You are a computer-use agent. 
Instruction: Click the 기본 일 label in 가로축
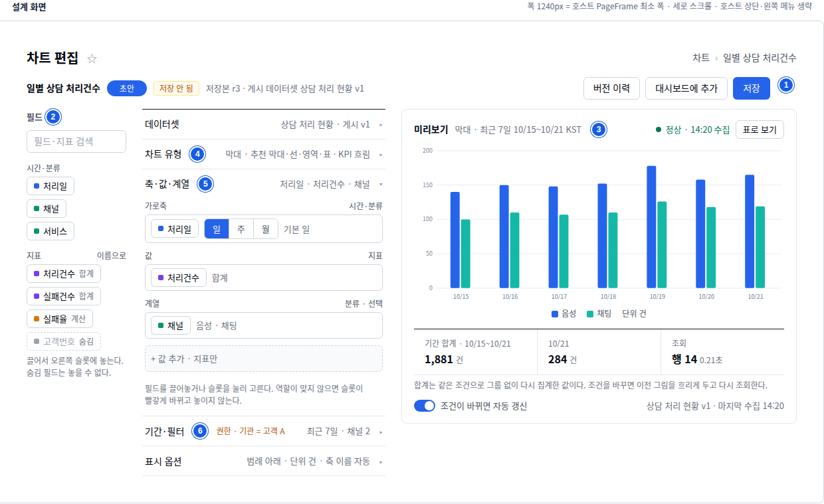click(x=296, y=229)
